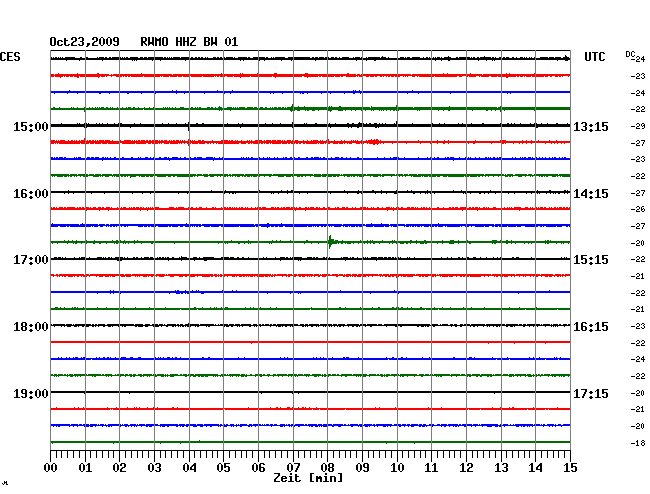Select the channel code HHZ in the title
This screenshot has height=494, width=650.
point(186,42)
